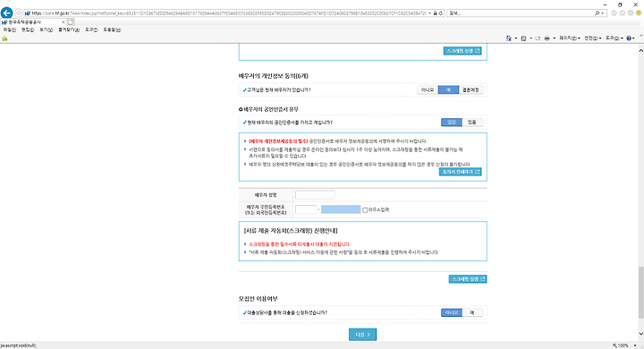Click the spouse name input field
This screenshot has height=349, width=644.
pyautogui.click(x=315, y=195)
